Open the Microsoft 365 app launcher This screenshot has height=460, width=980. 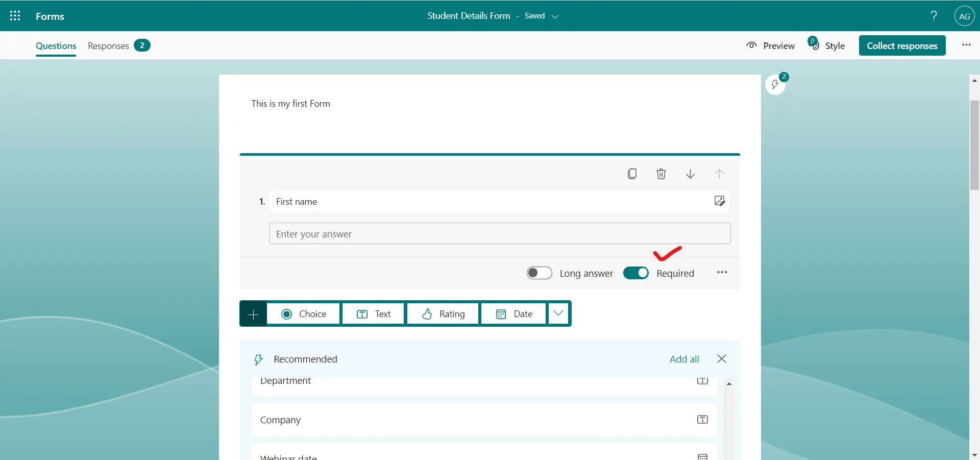pos(15,15)
